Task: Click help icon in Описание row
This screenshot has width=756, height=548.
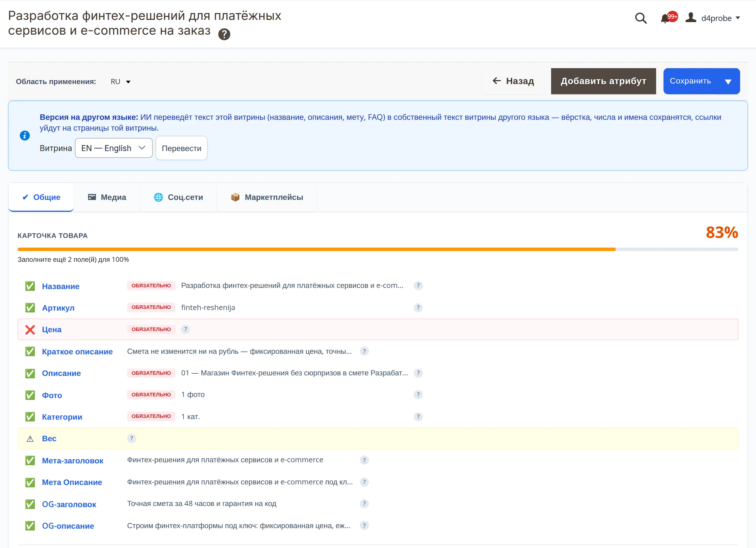Action: (x=418, y=373)
